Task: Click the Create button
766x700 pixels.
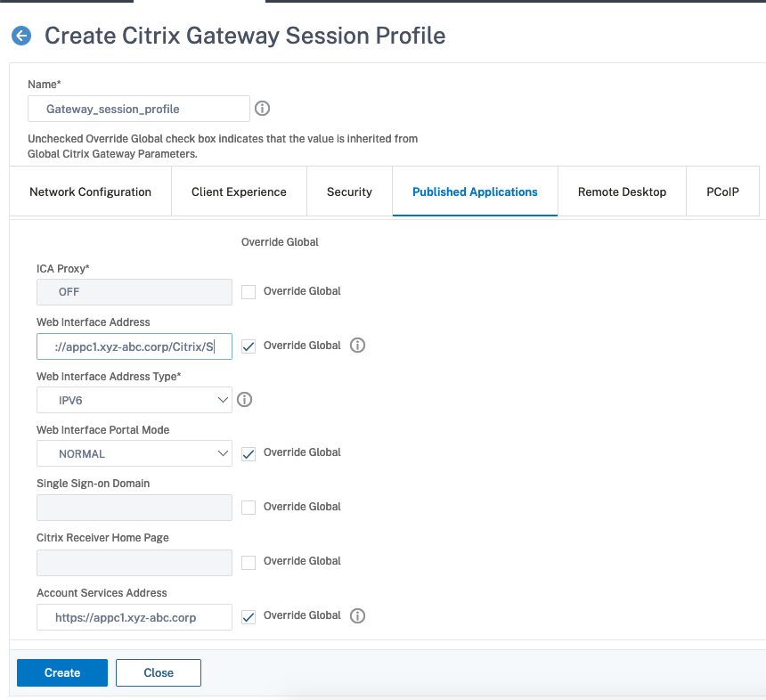Action: click(62, 672)
